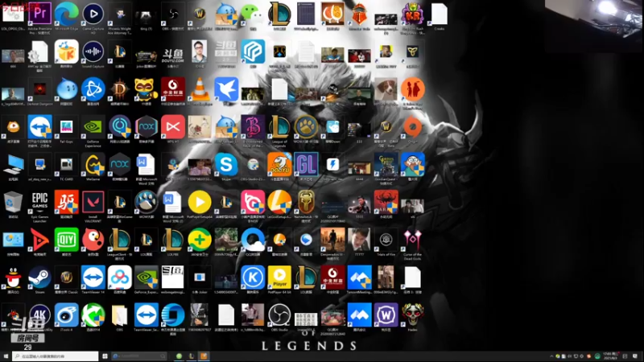644x362 pixels.
Task: Open the OBS folder on desktop
Action: pyautogui.click(x=120, y=315)
